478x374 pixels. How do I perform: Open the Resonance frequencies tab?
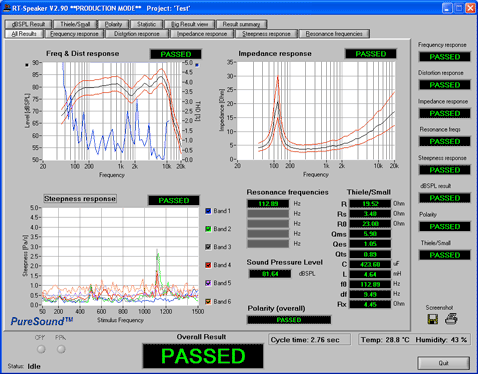334,34
